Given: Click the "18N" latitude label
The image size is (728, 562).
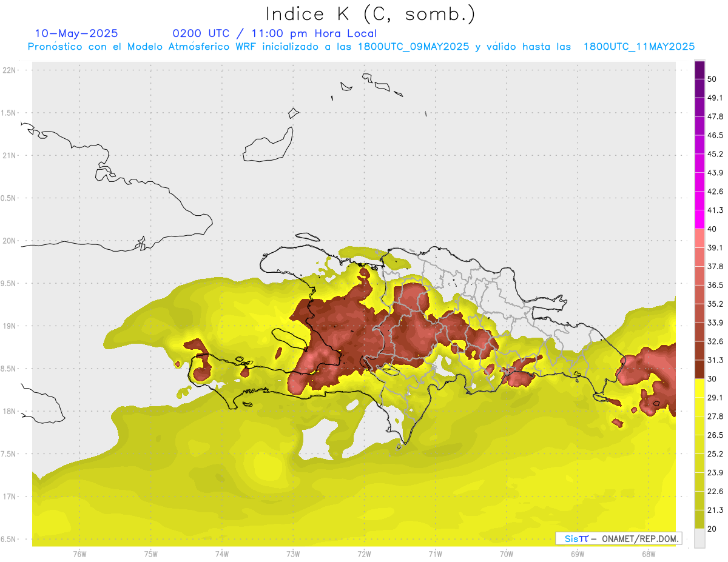Looking at the screenshot, I should click(x=9, y=411).
